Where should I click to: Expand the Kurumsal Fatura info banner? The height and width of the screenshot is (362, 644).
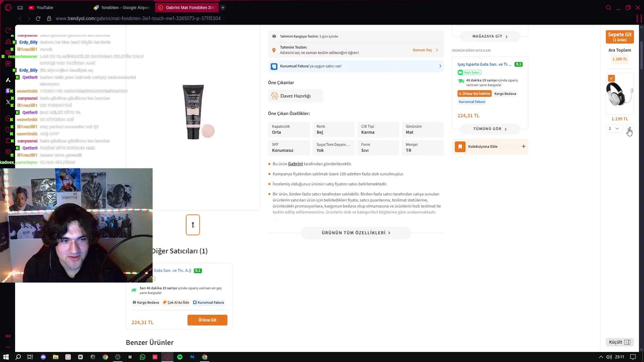(x=356, y=66)
